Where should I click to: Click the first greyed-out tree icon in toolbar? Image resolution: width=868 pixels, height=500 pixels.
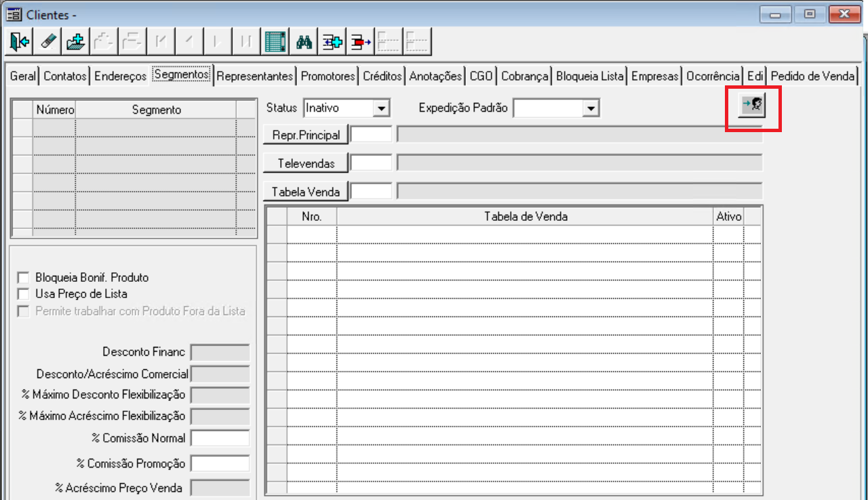point(389,42)
